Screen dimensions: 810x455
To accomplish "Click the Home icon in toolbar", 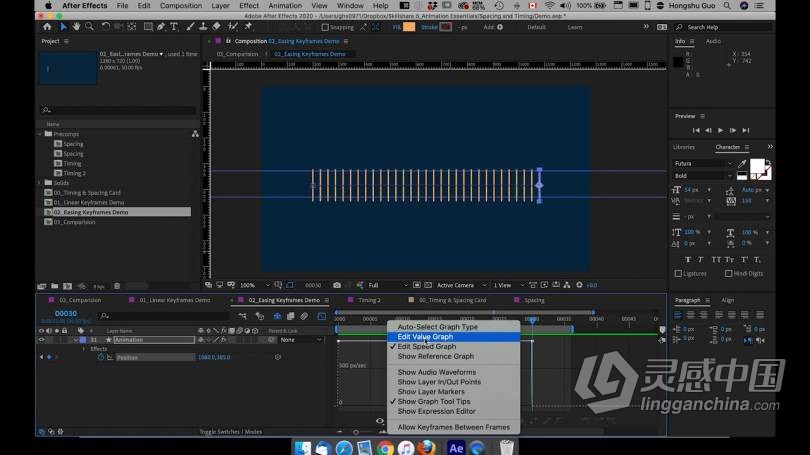I will pos(48,26).
